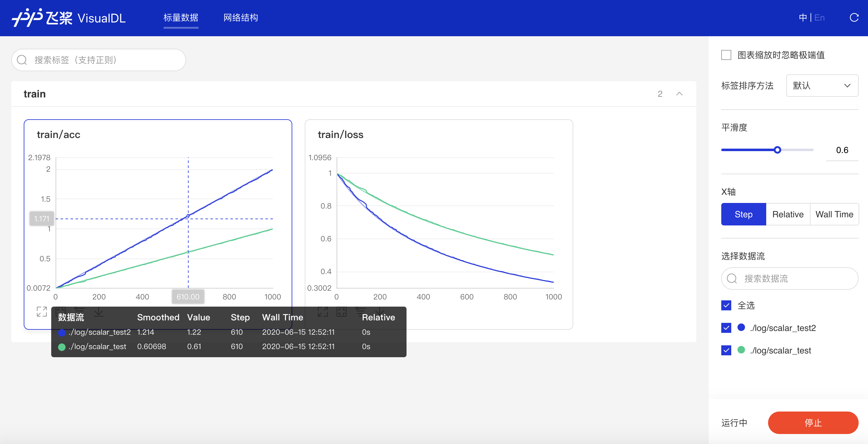Open the 网络结构 tab
The width and height of the screenshot is (868, 444).
tap(241, 17)
